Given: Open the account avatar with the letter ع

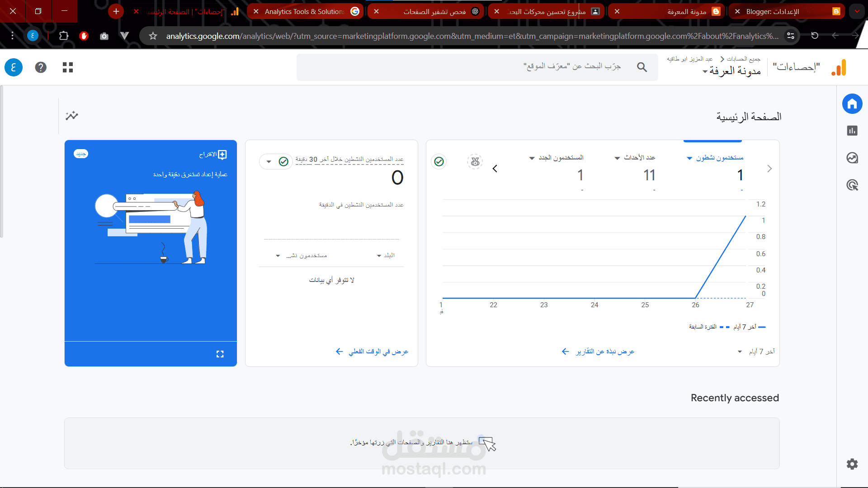Looking at the screenshot, I should [x=14, y=67].
